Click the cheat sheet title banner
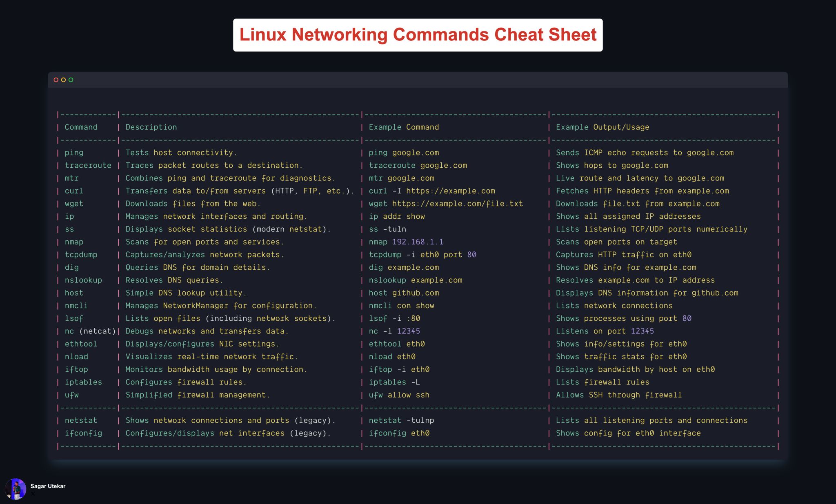 pos(418,35)
